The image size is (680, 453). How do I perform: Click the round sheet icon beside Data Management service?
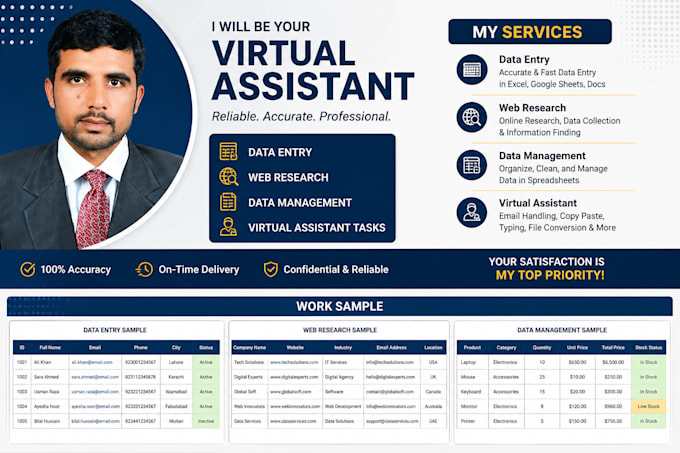[472, 165]
